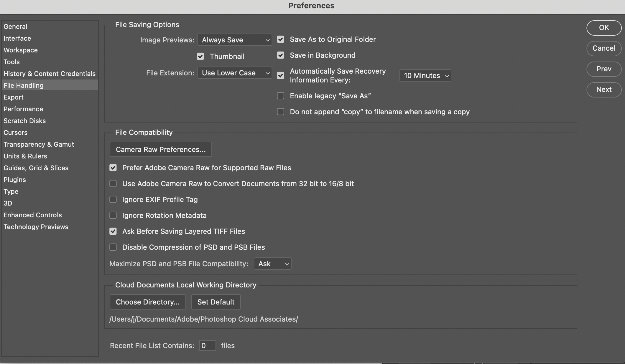Select Transparency & Gamut category
This screenshot has height=364, width=625.
50,144
